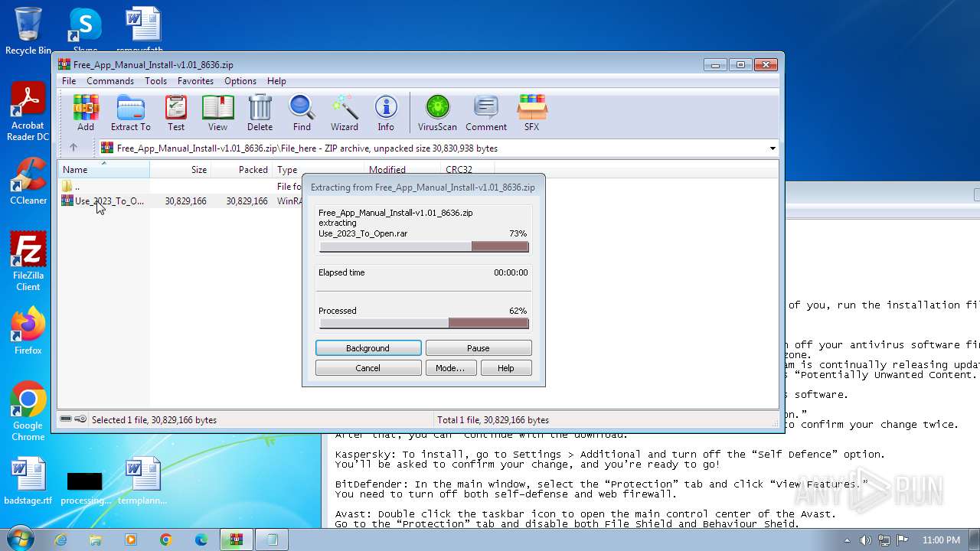Click the SFX toolbar icon
The height and width of the screenshot is (551, 980).
(x=531, y=112)
